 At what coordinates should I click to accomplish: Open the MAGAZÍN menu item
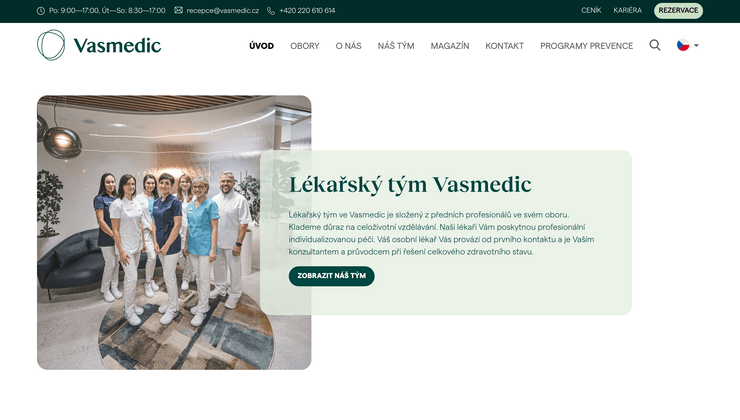tap(450, 46)
